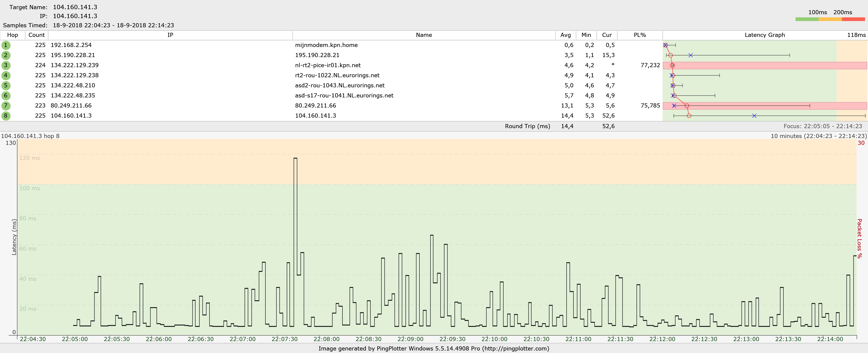Select the hop 3 green circle icon
The height and width of the screenshot is (353, 868).
coord(6,65)
